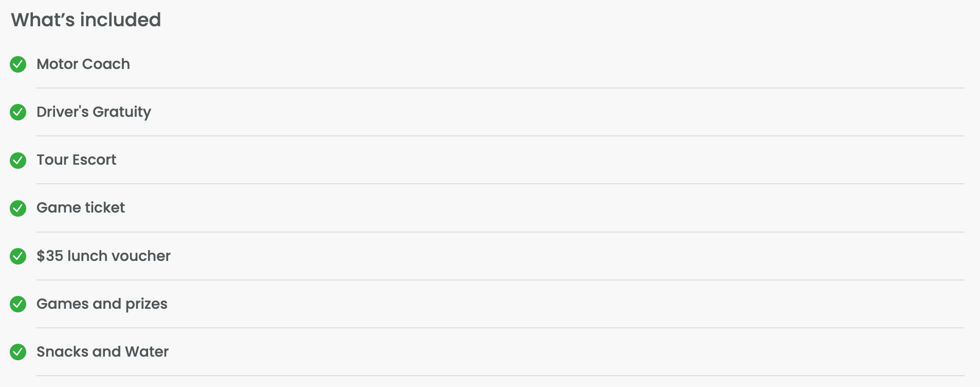Click the divider line below Motor Coach

tap(500, 88)
